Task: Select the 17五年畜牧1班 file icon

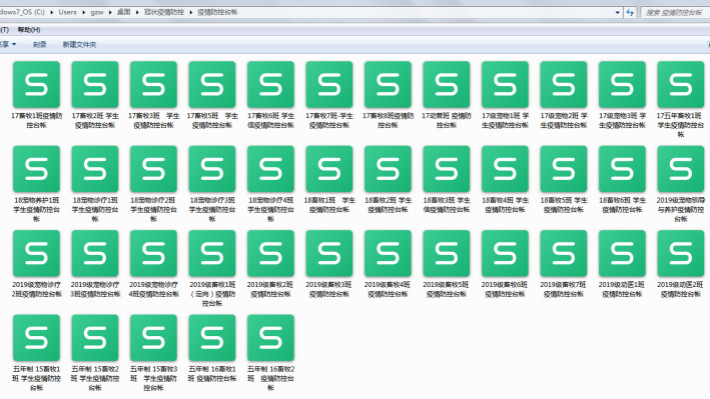Action: click(x=681, y=85)
